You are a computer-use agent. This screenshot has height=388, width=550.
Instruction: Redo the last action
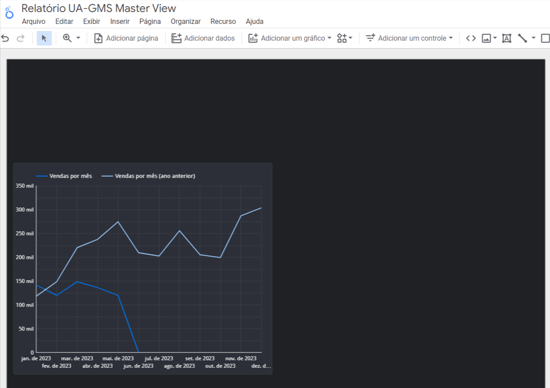(x=21, y=38)
